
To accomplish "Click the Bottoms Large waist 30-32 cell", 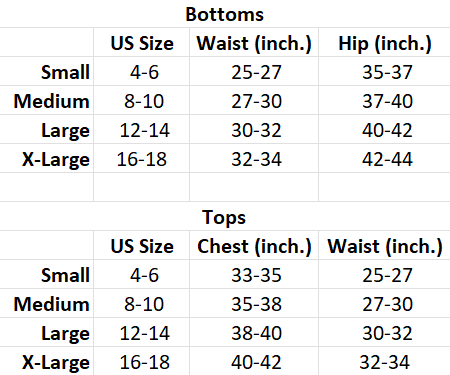I will pos(256,130).
